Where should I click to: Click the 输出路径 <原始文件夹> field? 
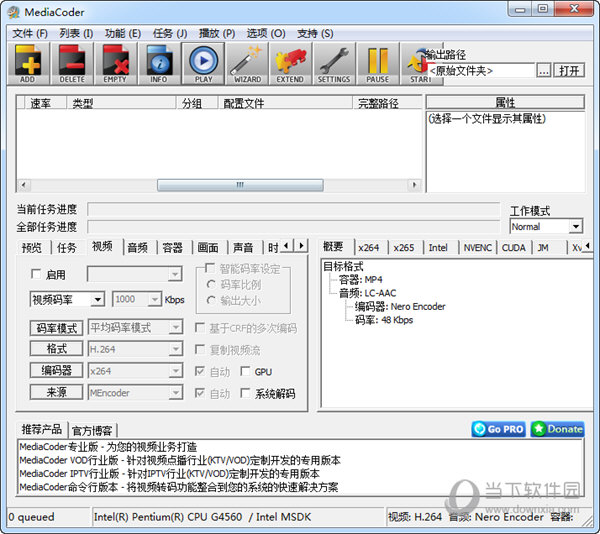tap(480, 71)
